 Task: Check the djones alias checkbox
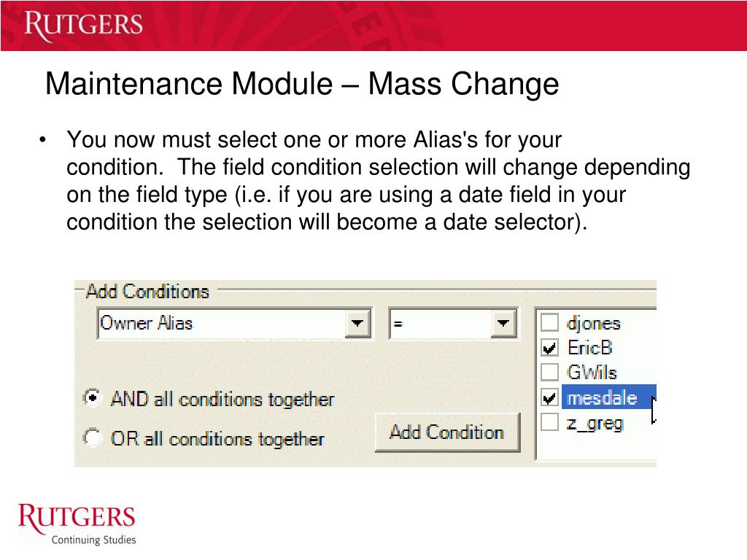click(549, 323)
